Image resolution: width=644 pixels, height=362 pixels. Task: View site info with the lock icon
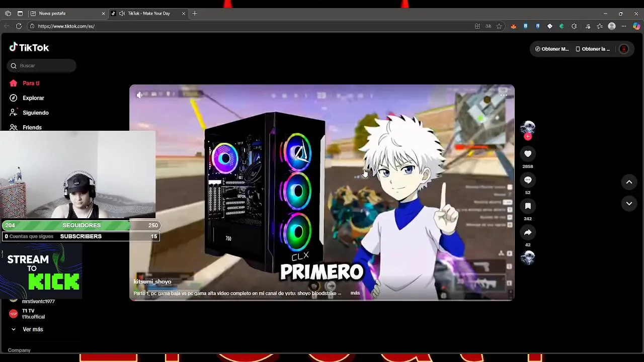[32, 26]
